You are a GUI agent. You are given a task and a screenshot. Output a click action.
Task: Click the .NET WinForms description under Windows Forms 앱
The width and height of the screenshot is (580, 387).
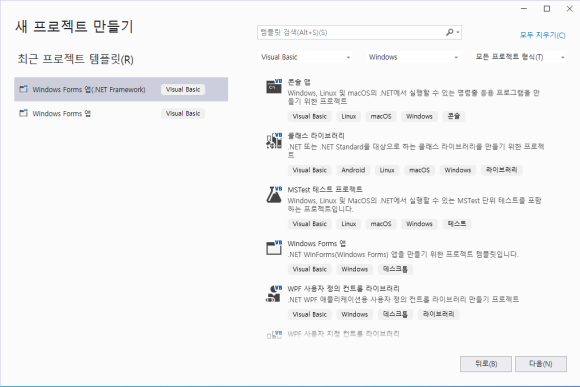(x=403, y=254)
